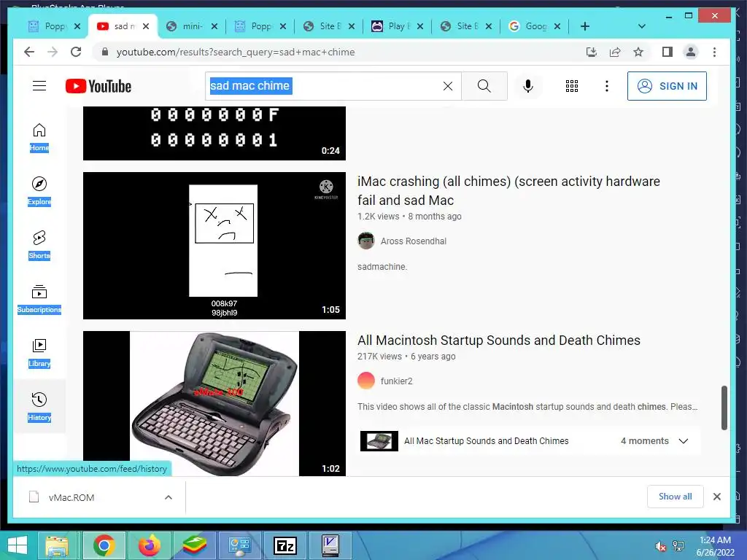Click the lock site info icon
This screenshot has height=560, width=747.
pyautogui.click(x=105, y=52)
